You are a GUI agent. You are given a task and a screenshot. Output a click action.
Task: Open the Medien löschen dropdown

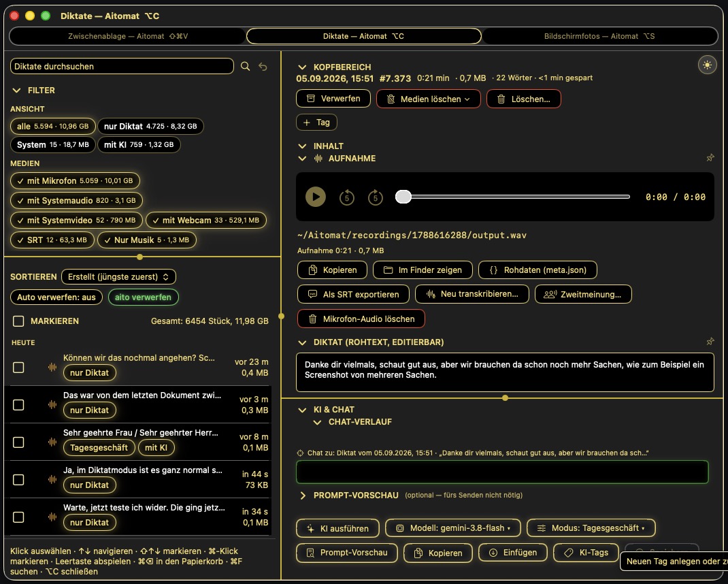click(429, 99)
